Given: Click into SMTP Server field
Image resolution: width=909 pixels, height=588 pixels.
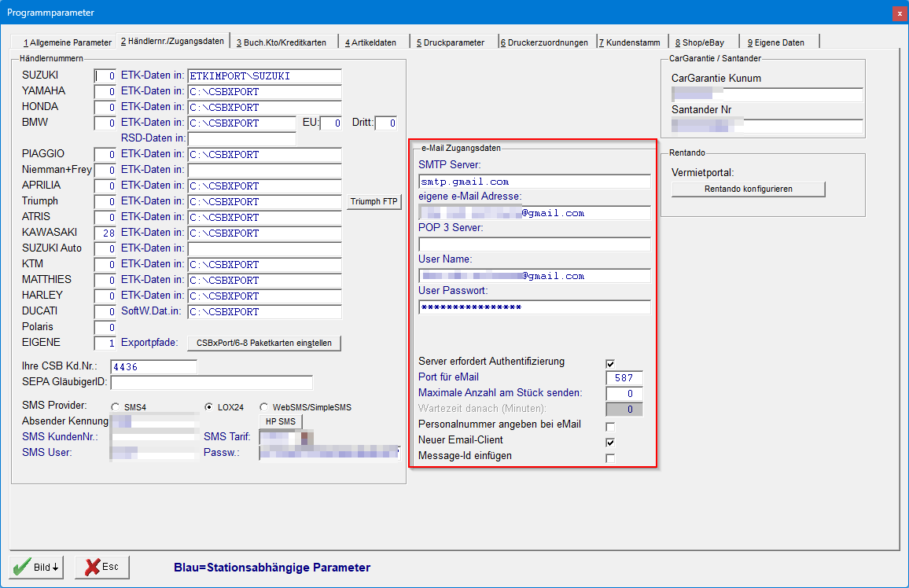Looking at the screenshot, I should click(535, 182).
